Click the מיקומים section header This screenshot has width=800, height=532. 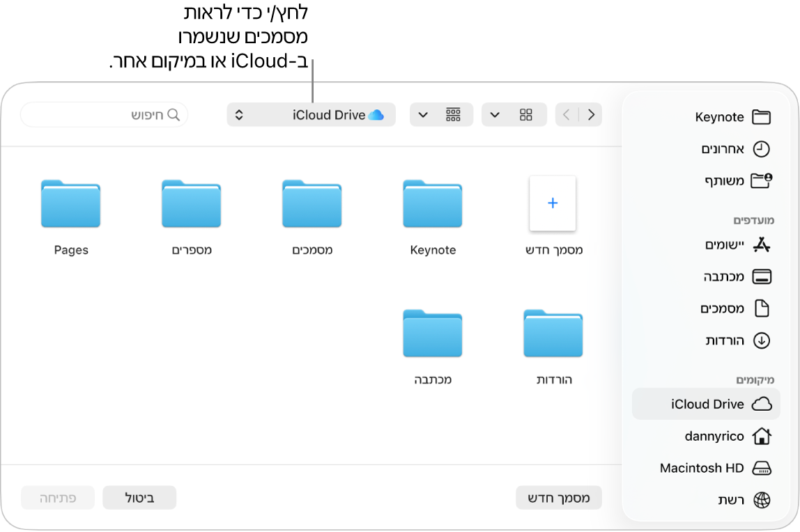[x=755, y=380]
